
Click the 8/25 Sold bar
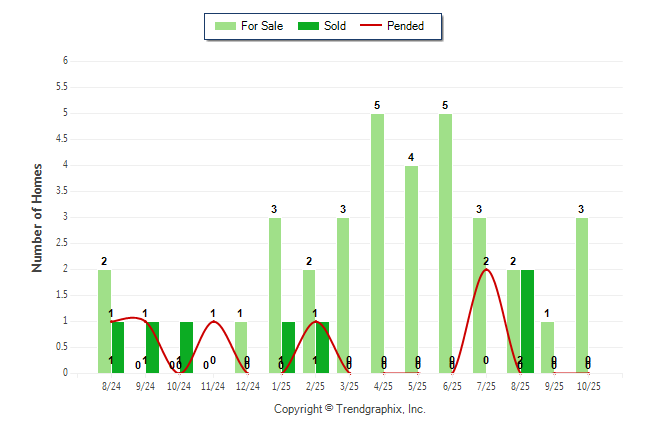tap(527, 321)
